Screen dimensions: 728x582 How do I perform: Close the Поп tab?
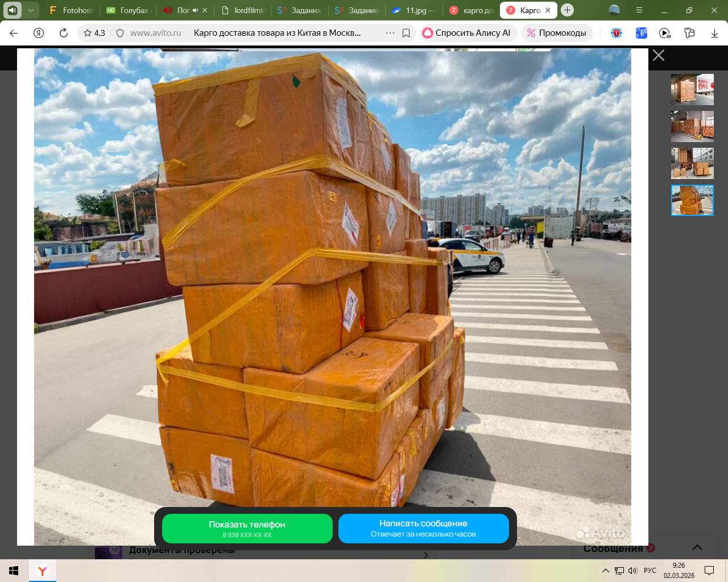205,10
